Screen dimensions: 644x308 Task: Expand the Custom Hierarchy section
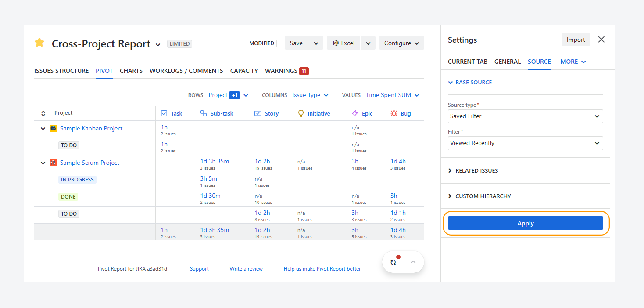point(479,196)
